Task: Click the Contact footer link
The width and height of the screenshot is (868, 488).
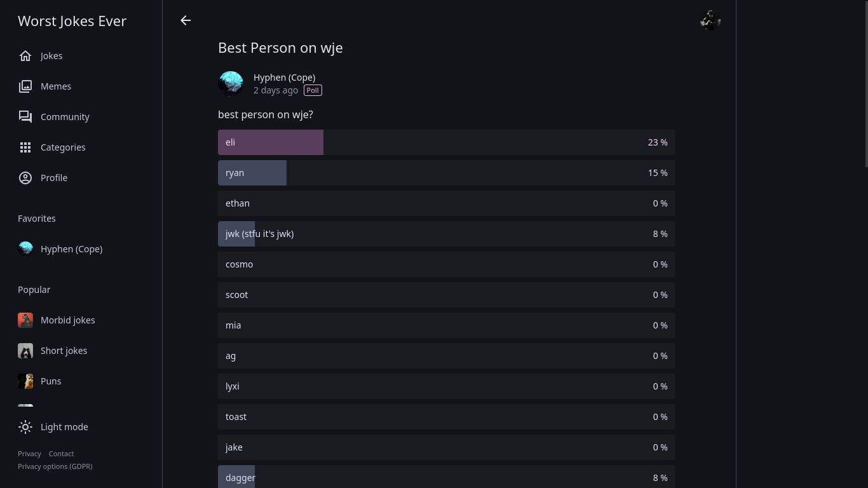Action: 61,454
